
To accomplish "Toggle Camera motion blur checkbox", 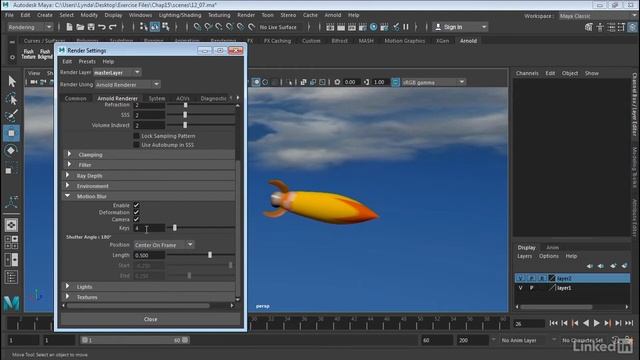I will click(x=136, y=219).
